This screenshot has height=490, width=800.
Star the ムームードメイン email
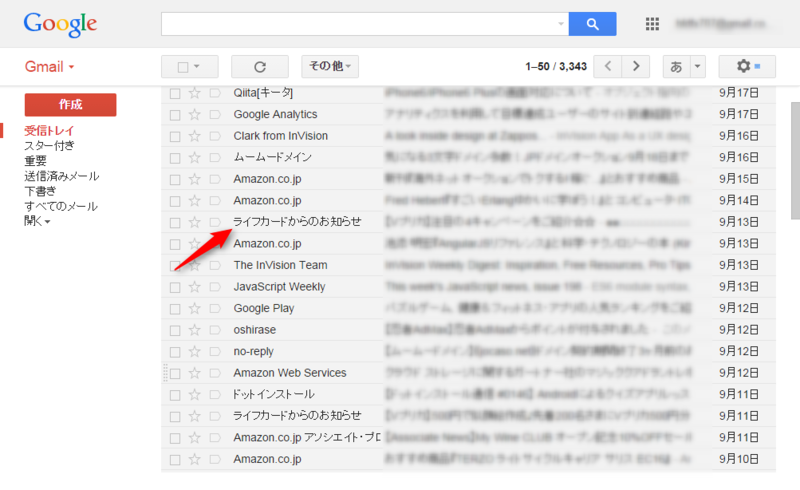point(194,157)
